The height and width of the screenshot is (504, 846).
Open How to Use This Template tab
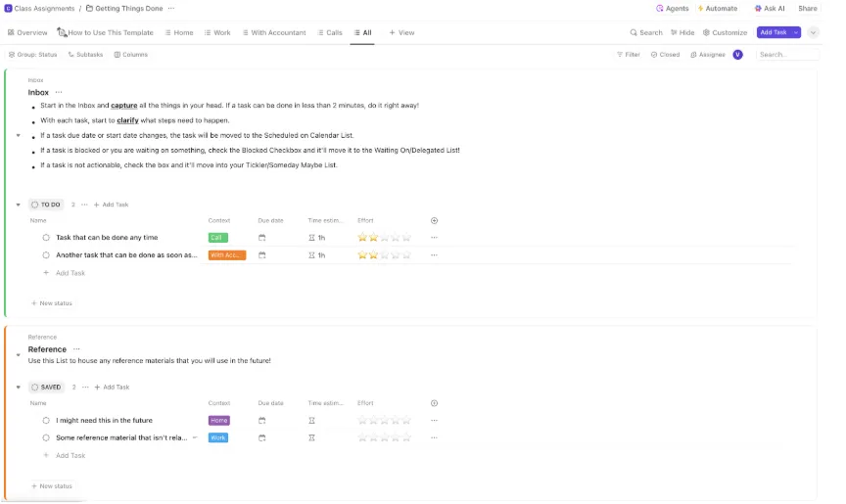pos(105,33)
